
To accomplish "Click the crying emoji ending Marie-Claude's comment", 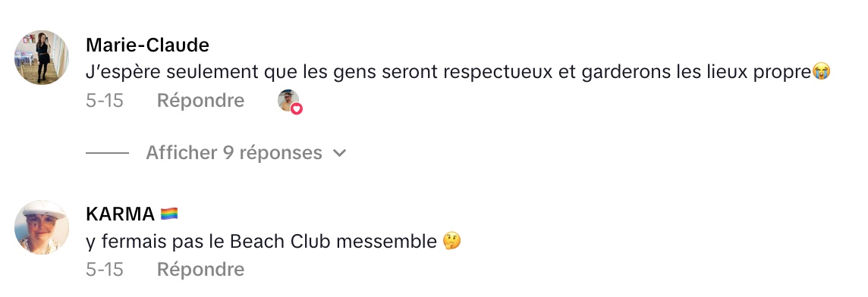I will click(821, 72).
